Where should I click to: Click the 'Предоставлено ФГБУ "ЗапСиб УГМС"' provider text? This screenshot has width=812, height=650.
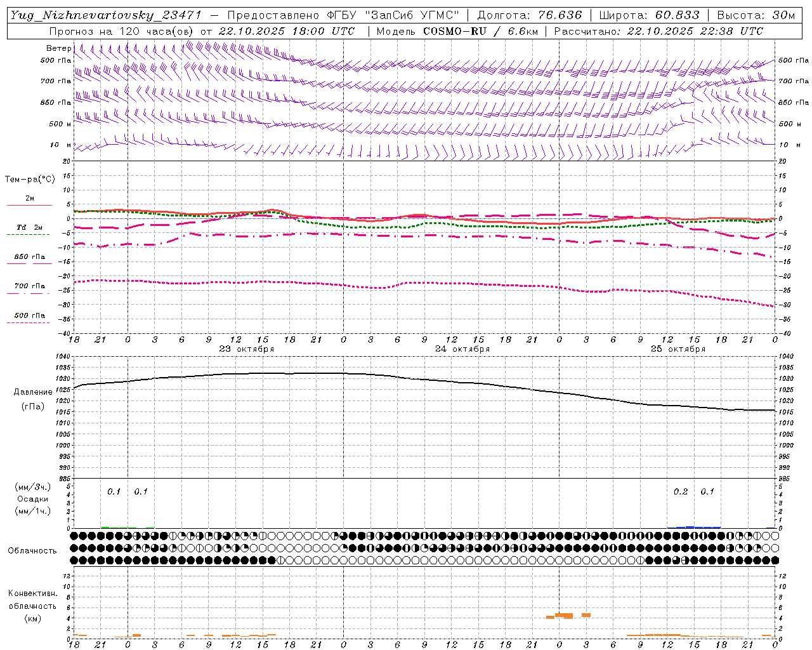coord(343,15)
